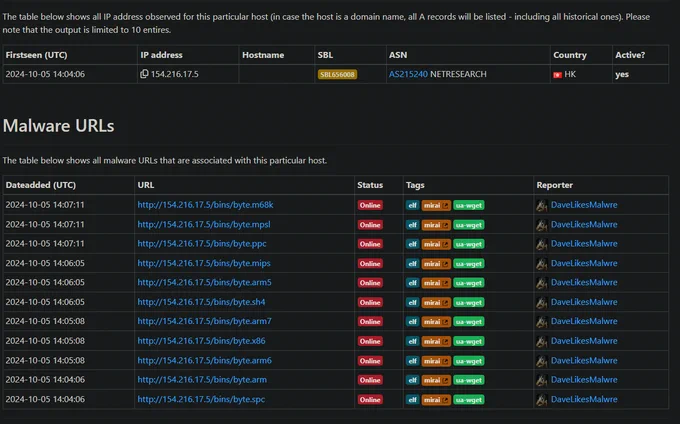Open DaveLikesMalwre reporter in byte.spc row
Screen dimensions: 680x424
pos(584,399)
